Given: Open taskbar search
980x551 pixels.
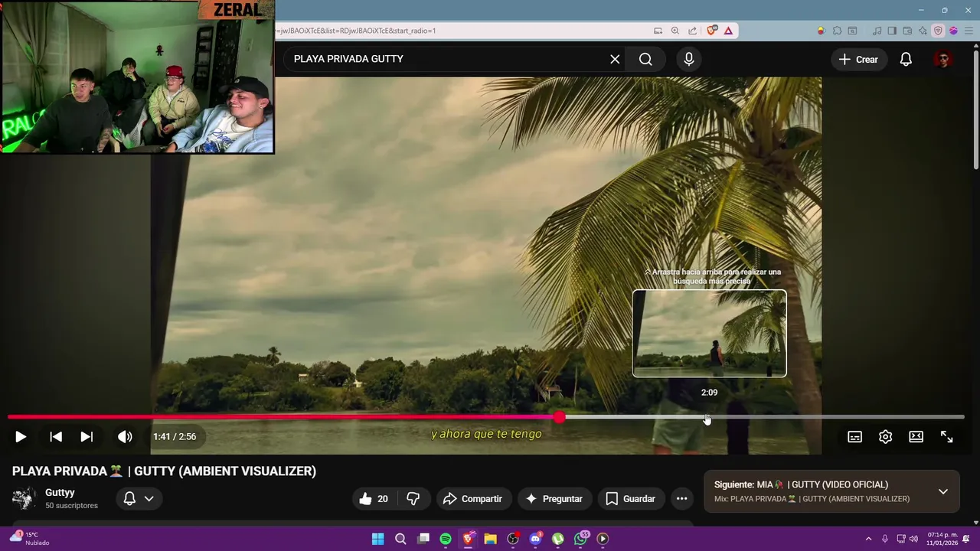Looking at the screenshot, I should point(400,539).
